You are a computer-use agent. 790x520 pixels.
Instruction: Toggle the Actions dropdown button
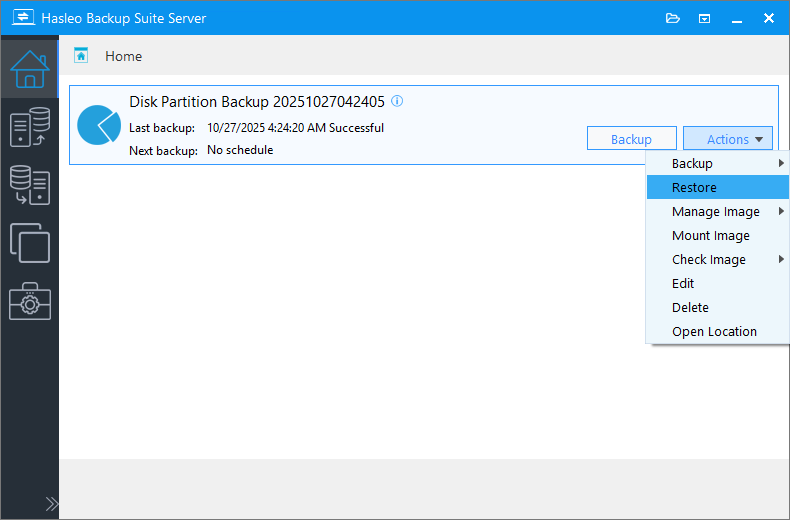728,139
